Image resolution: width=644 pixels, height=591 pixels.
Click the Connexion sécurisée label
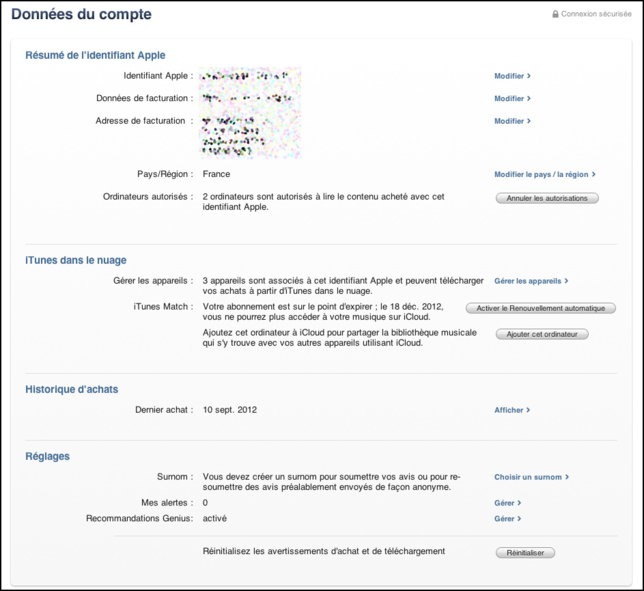tap(596, 14)
